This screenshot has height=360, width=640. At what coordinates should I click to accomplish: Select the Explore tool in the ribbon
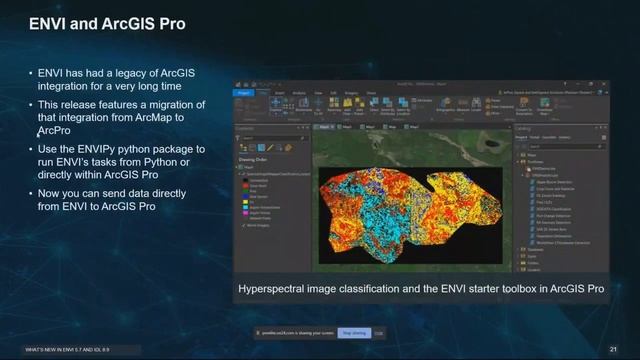[276, 104]
